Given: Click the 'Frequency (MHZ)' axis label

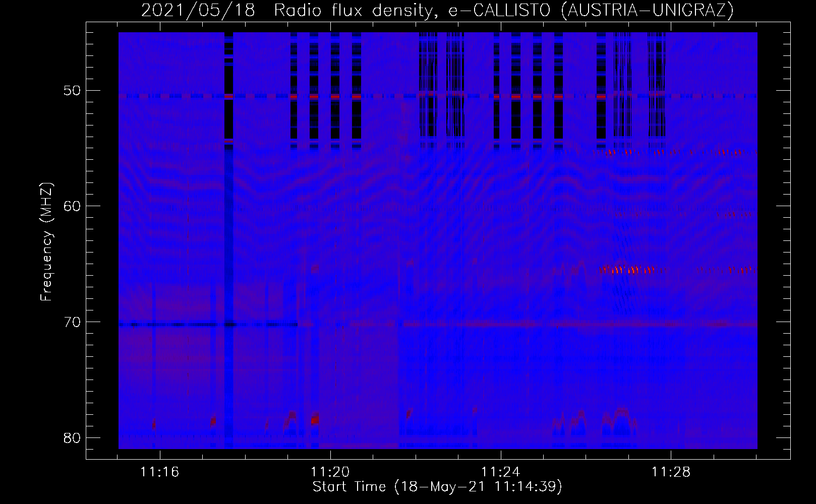Looking at the screenshot, I should (x=46, y=241).
